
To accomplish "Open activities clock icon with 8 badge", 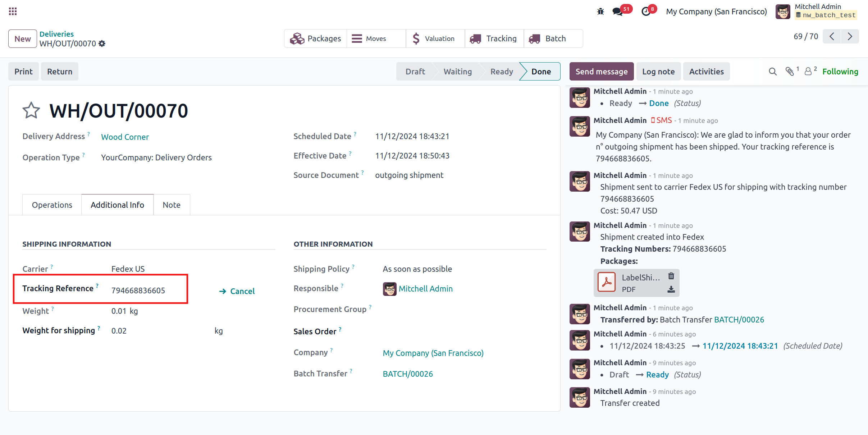I will click(x=646, y=12).
